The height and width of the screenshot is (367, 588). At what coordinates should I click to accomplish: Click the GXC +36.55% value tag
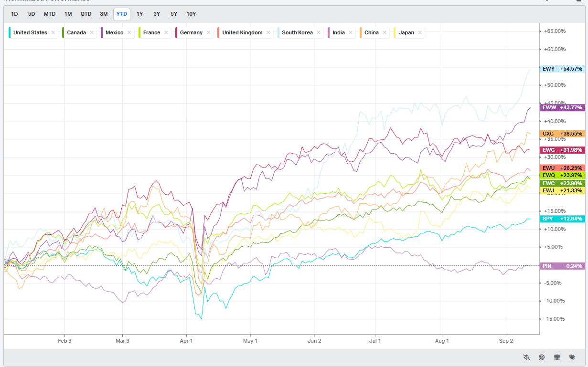(x=562, y=134)
